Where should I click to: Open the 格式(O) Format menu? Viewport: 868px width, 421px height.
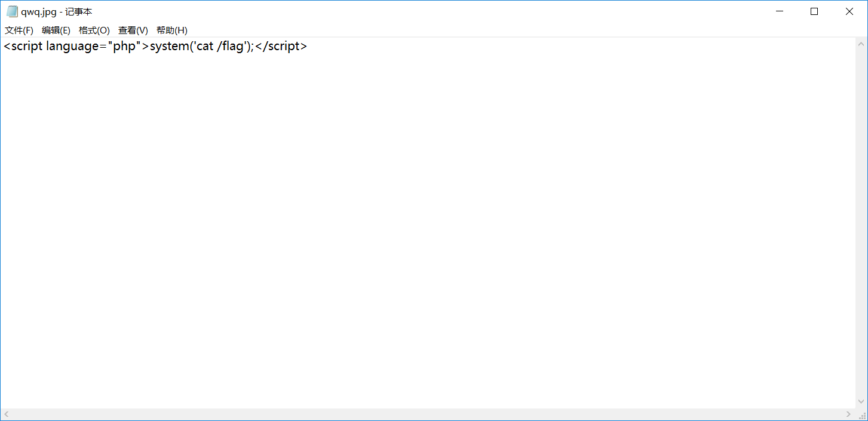[x=94, y=30]
